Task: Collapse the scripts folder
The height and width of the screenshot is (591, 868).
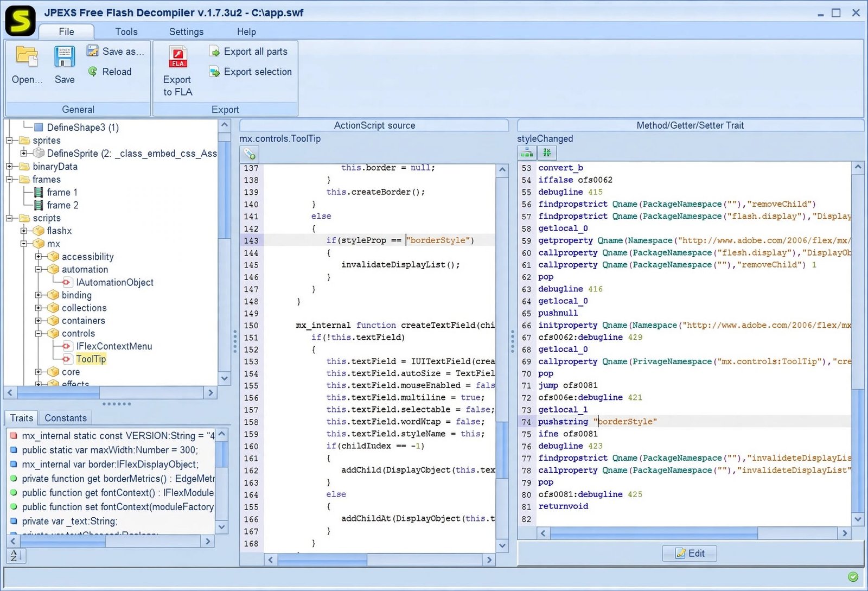Action: click(x=9, y=218)
